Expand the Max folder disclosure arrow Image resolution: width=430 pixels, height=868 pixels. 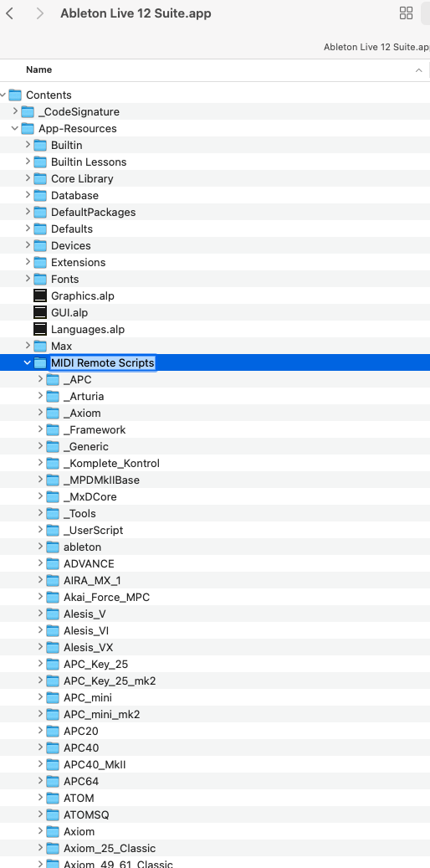click(28, 346)
